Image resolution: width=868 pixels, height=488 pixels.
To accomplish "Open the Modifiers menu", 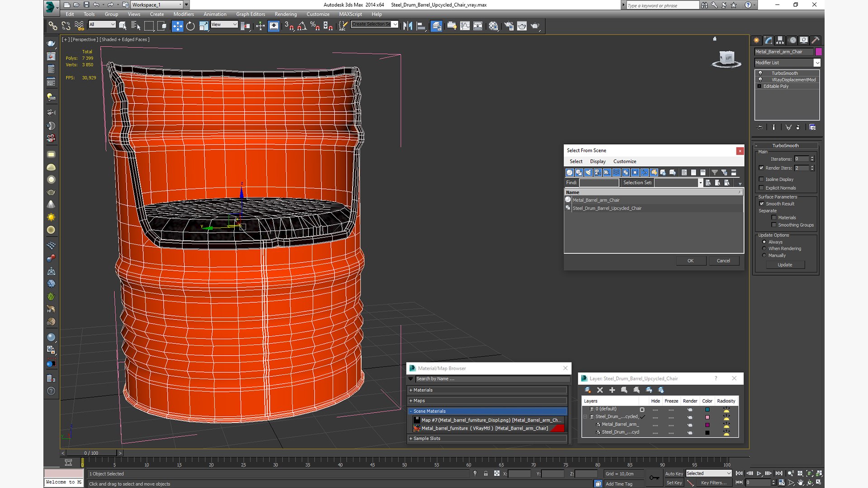I will [184, 14].
